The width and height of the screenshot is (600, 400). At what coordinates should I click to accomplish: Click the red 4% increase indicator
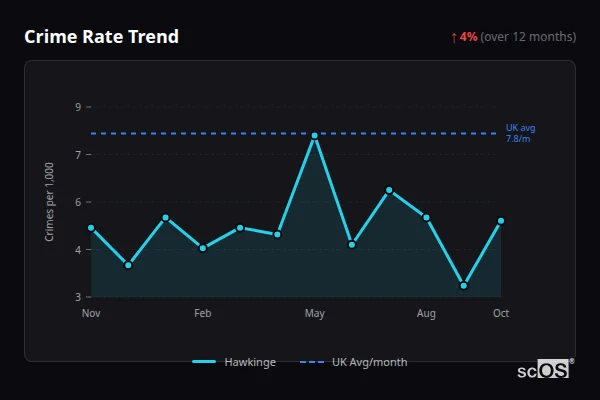(468, 37)
